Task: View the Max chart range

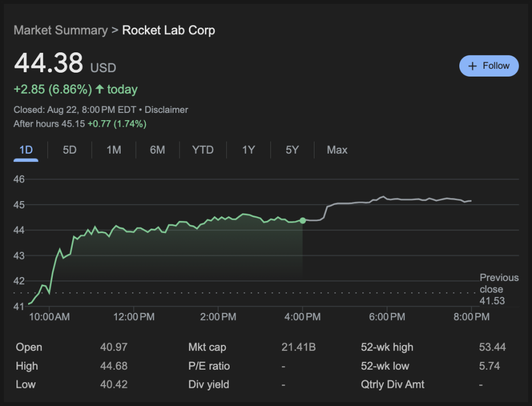Action: coord(337,150)
